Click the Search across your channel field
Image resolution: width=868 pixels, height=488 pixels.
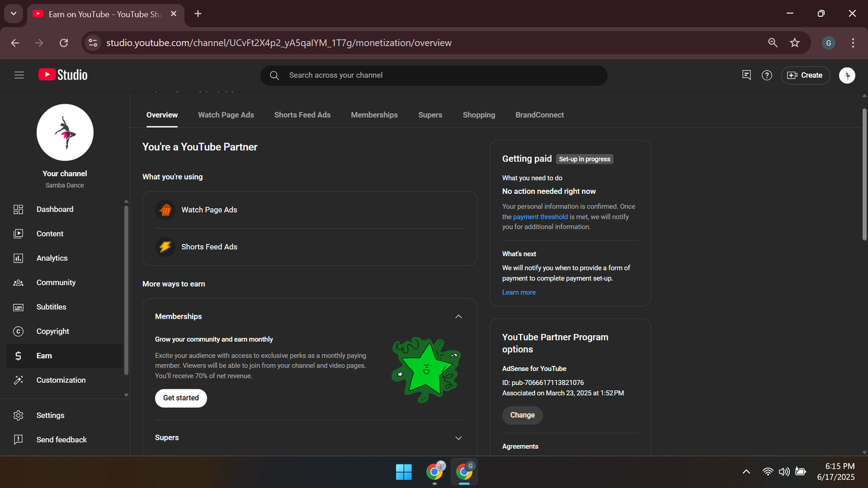click(434, 75)
